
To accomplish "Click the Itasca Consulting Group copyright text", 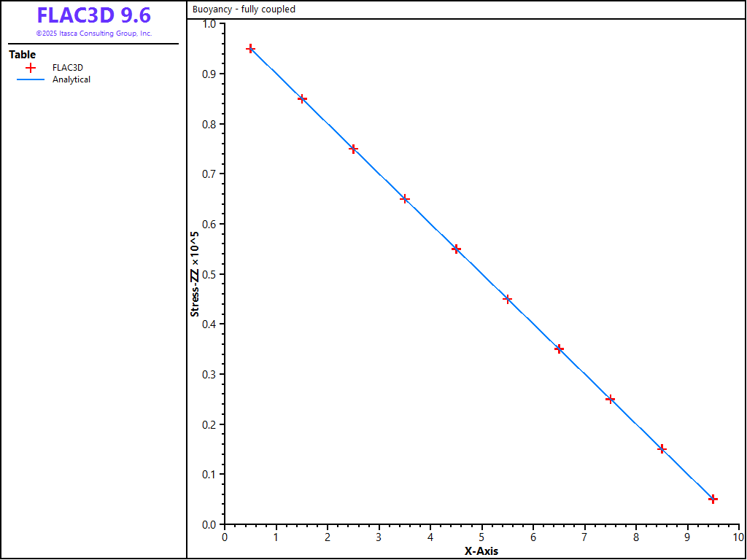I will tap(93, 34).
